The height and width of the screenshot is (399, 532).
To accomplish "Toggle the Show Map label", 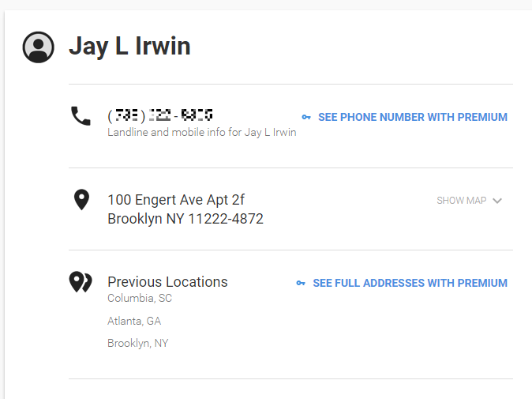I will [x=461, y=201].
